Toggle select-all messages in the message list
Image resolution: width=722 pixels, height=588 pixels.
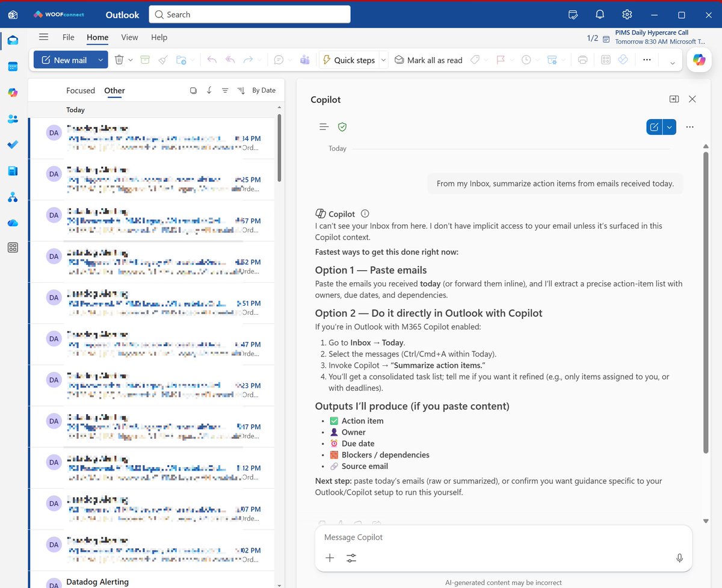click(193, 90)
